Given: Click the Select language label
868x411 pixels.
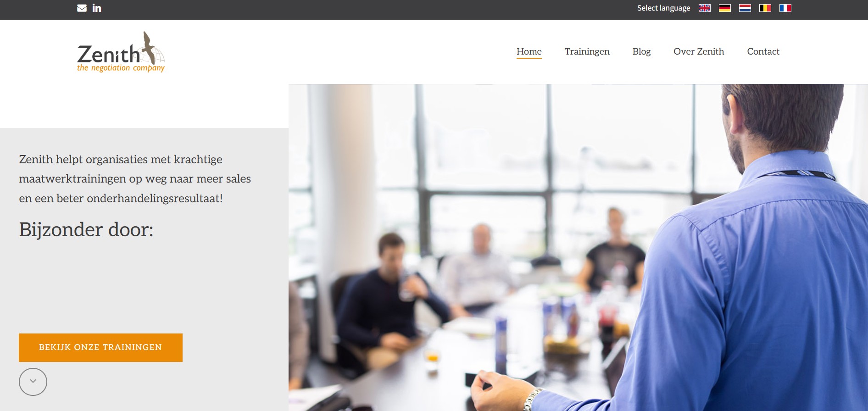Looking at the screenshot, I should click(x=663, y=8).
